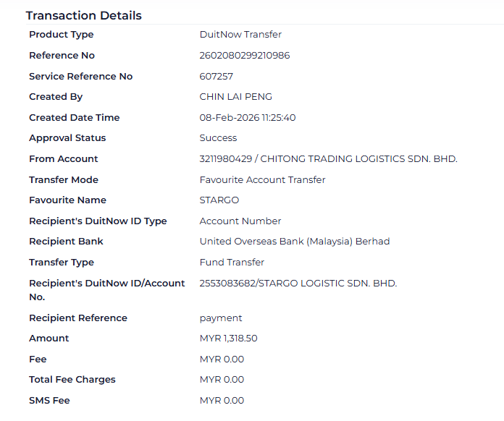
Task: Click the amount MYR 1,318.50
Action: point(228,339)
